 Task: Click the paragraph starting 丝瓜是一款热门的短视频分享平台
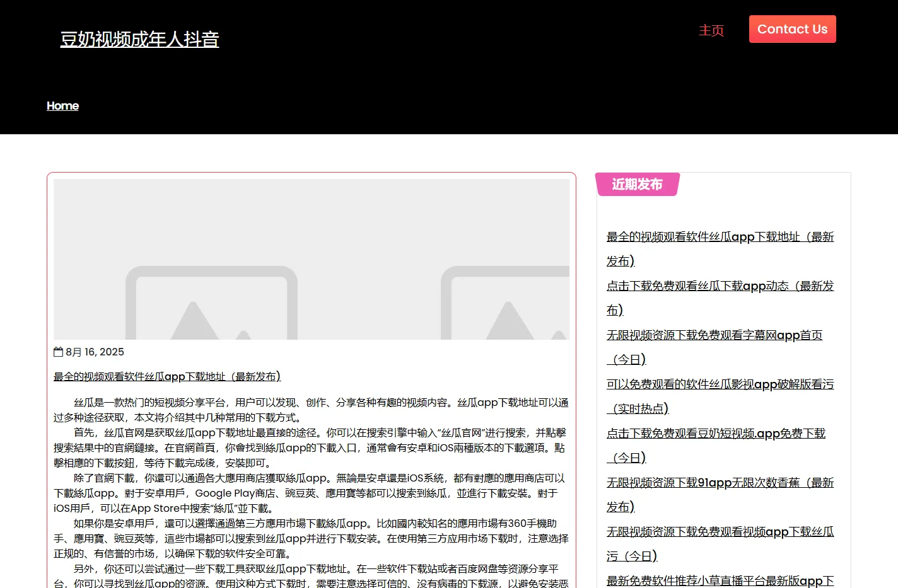(x=312, y=410)
